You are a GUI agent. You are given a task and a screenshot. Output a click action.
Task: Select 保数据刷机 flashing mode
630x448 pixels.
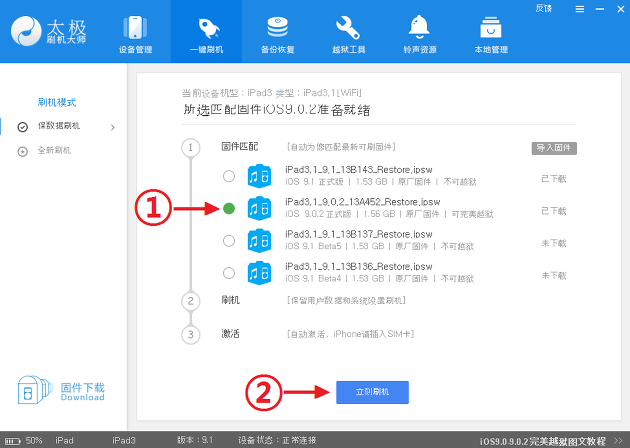tap(59, 126)
